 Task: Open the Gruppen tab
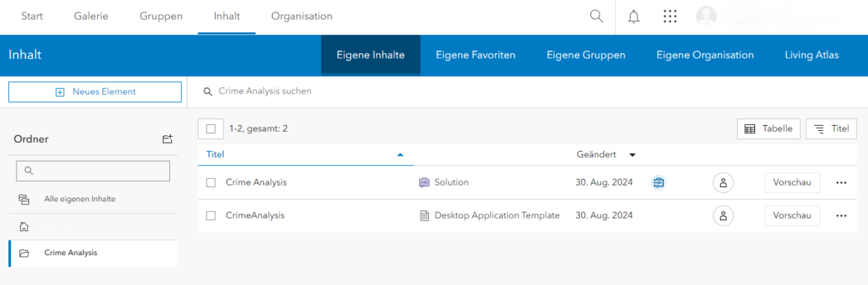[x=161, y=16]
